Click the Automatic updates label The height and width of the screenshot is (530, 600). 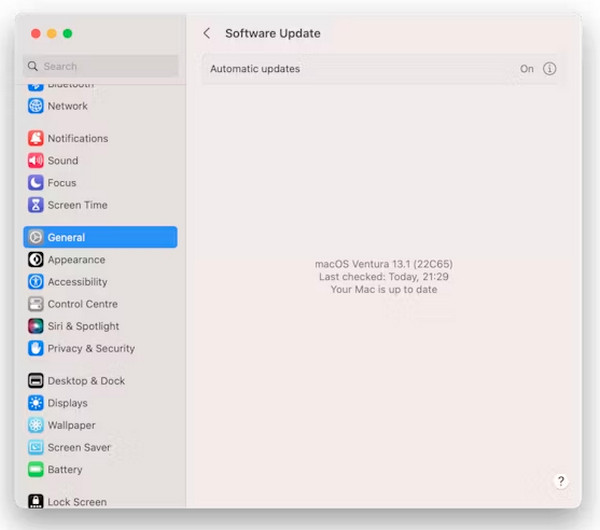[255, 69]
